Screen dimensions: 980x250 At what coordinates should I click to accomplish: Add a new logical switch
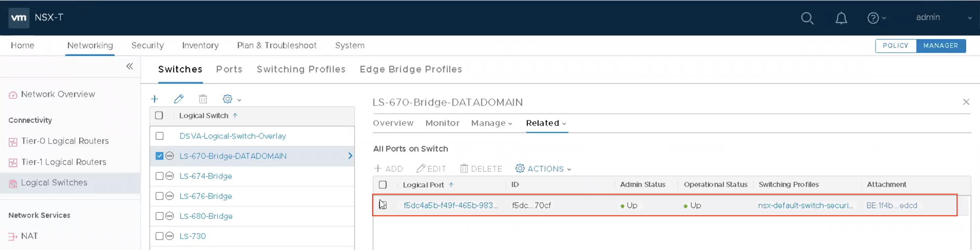(x=154, y=99)
